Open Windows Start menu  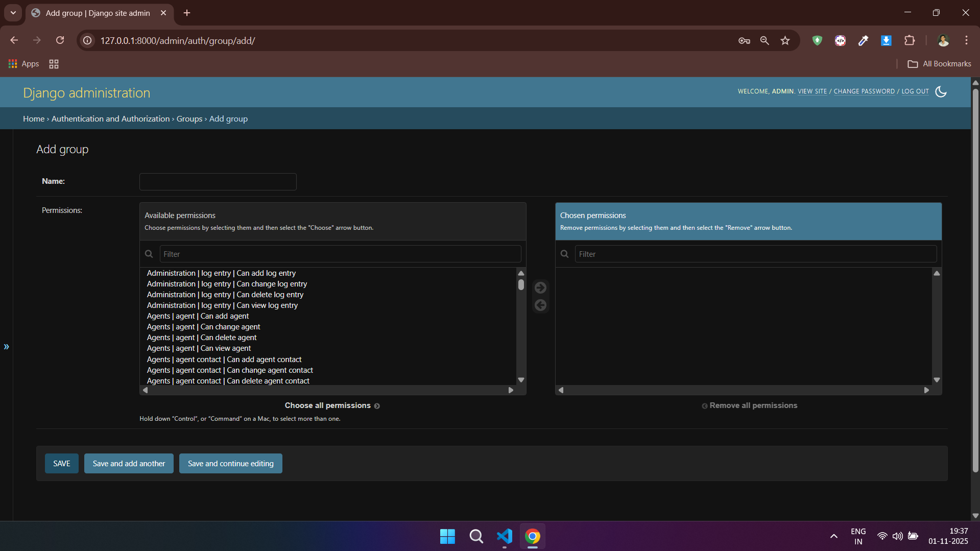tap(447, 536)
